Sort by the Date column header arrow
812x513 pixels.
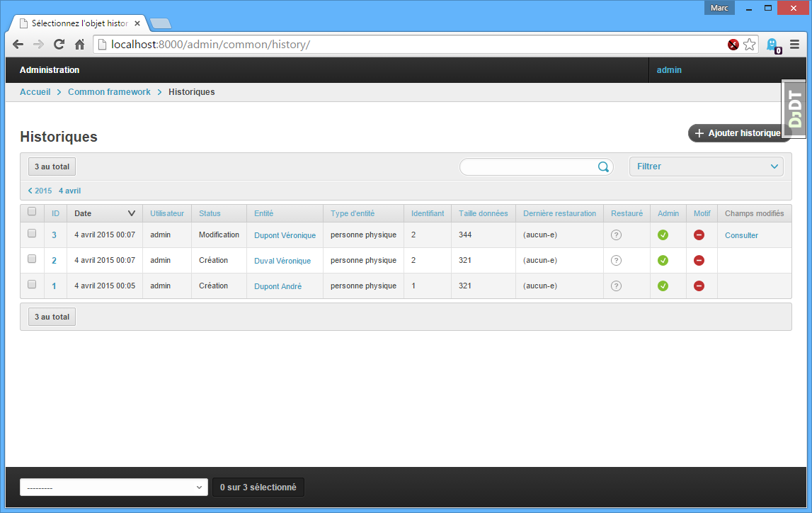[x=132, y=213]
